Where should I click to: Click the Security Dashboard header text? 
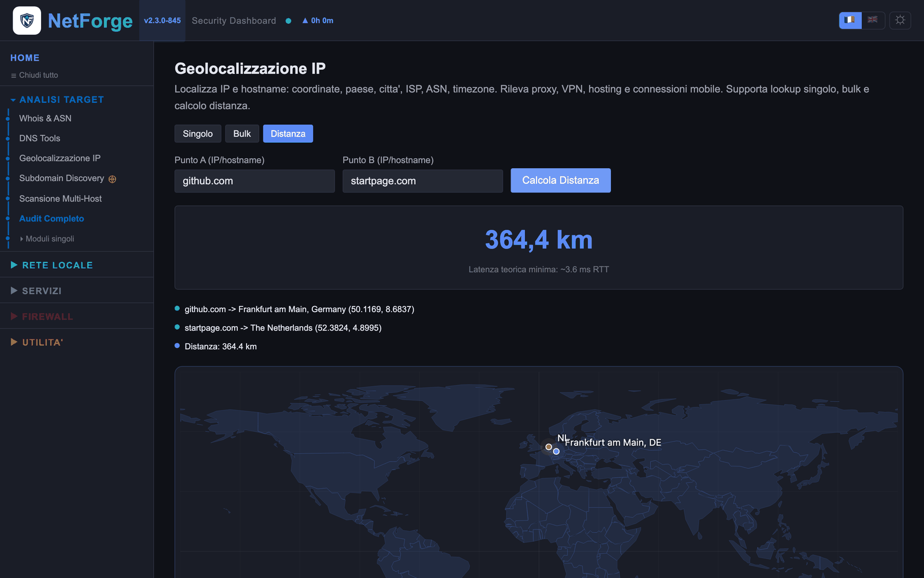234,21
